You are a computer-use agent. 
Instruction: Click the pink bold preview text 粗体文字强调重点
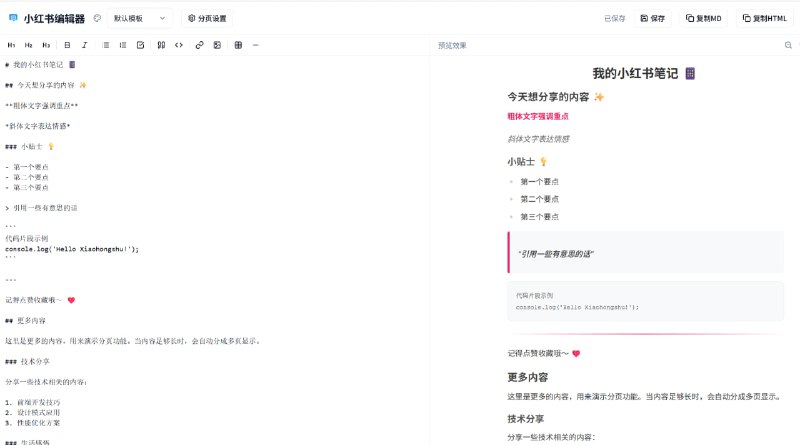tap(538, 116)
